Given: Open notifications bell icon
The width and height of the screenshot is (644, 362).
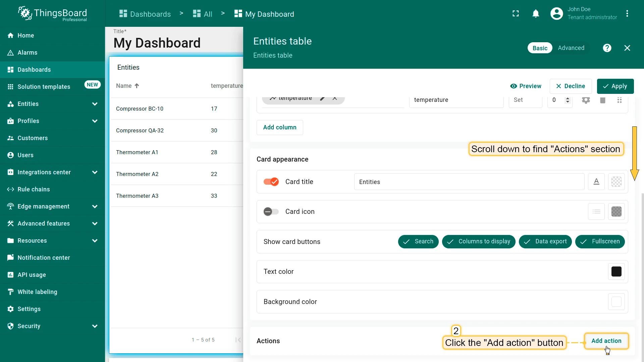Looking at the screenshot, I should point(536,14).
